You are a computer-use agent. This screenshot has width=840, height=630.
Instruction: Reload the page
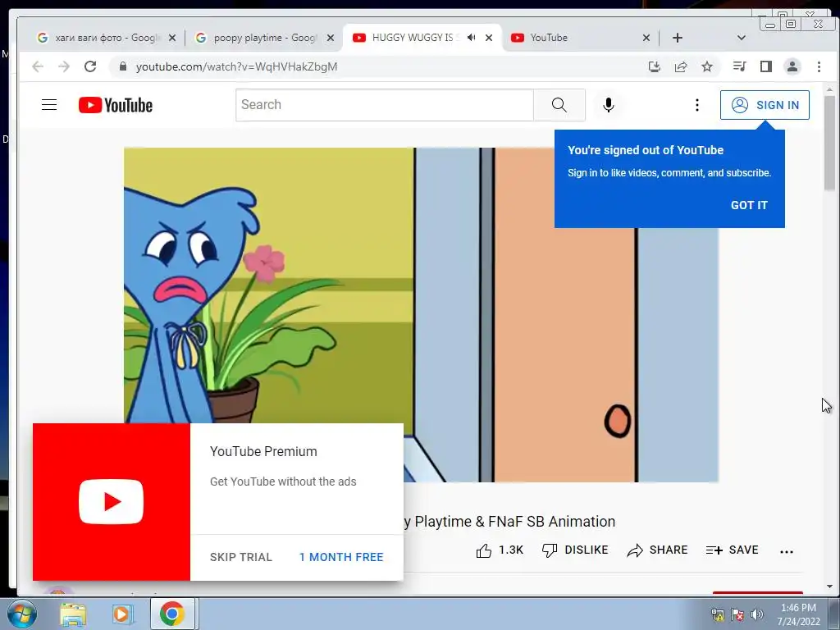[x=90, y=66]
